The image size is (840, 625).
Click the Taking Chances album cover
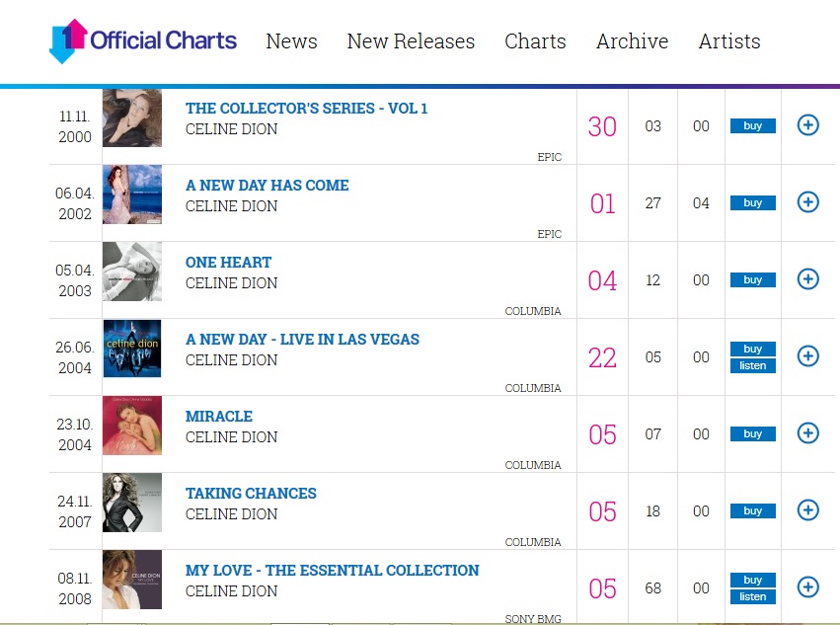tap(132, 503)
